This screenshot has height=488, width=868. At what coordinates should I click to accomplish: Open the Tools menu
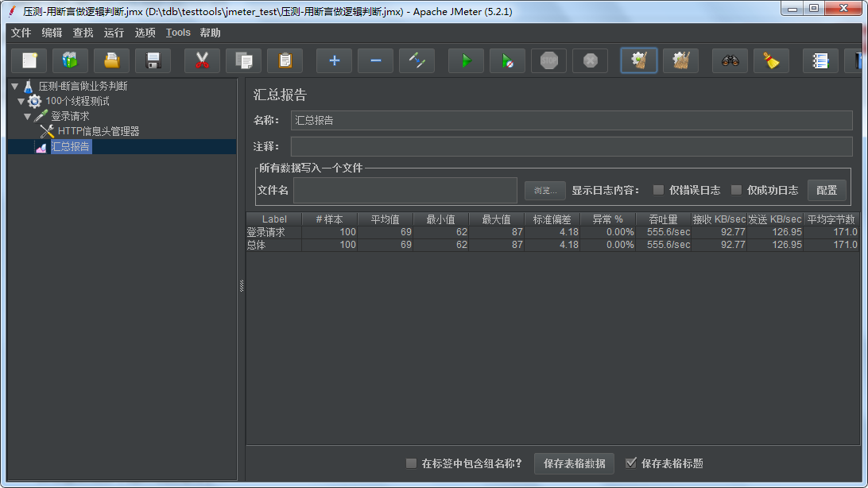pyautogui.click(x=178, y=33)
